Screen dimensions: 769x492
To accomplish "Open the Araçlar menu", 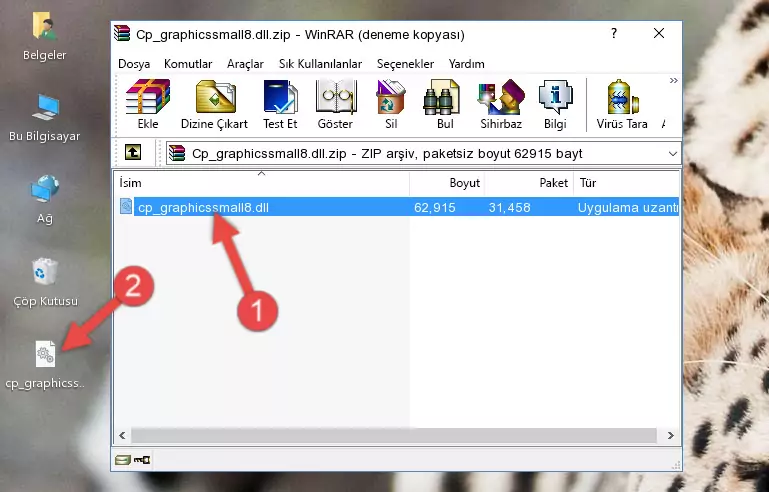I will point(245,64).
